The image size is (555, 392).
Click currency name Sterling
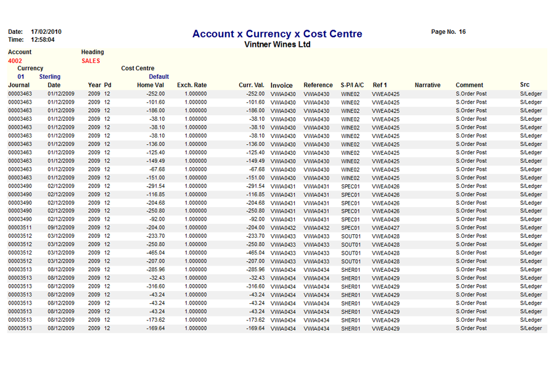click(49, 77)
